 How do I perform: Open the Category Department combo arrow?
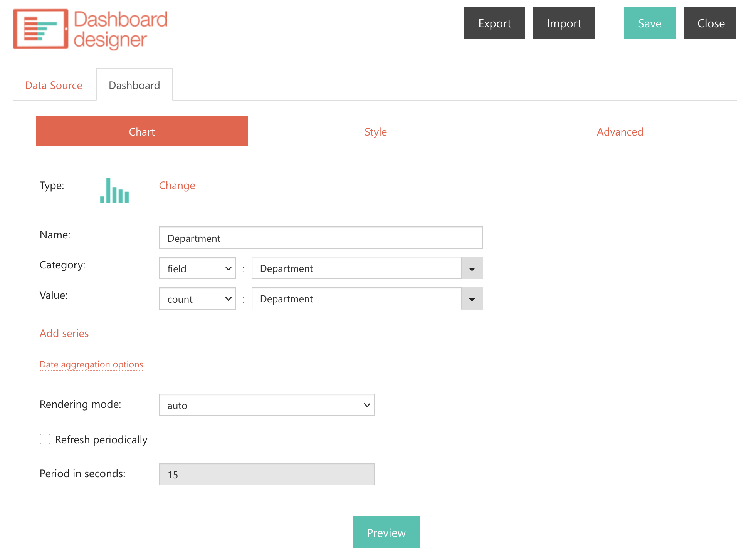click(472, 268)
